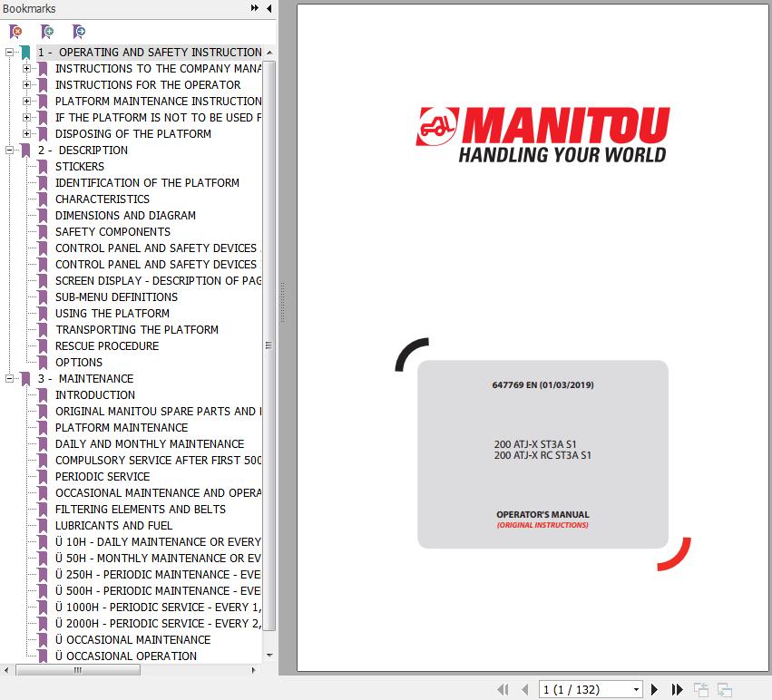The image size is (772, 700).
Task: Open Lubricants and Fuel bookmark
Action: pyautogui.click(x=113, y=525)
